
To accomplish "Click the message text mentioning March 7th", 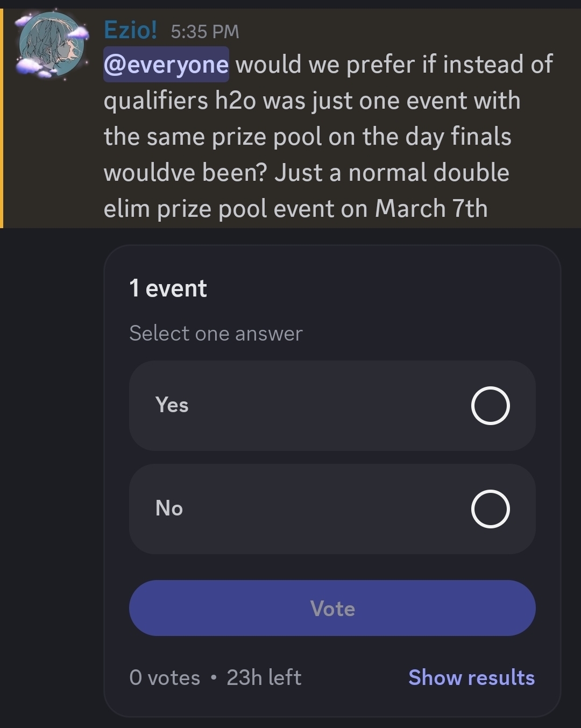I will point(430,209).
